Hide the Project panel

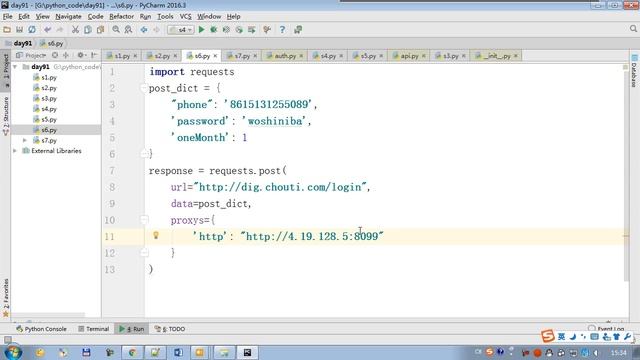[x=94, y=55]
